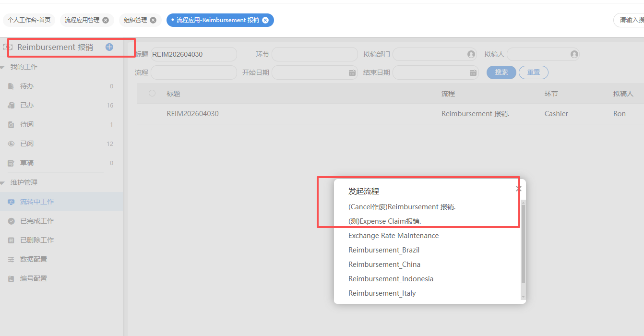Screen dimensions: 644x336
Task: Click the Cashier cell in table
Action: click(x=556, y=114)
